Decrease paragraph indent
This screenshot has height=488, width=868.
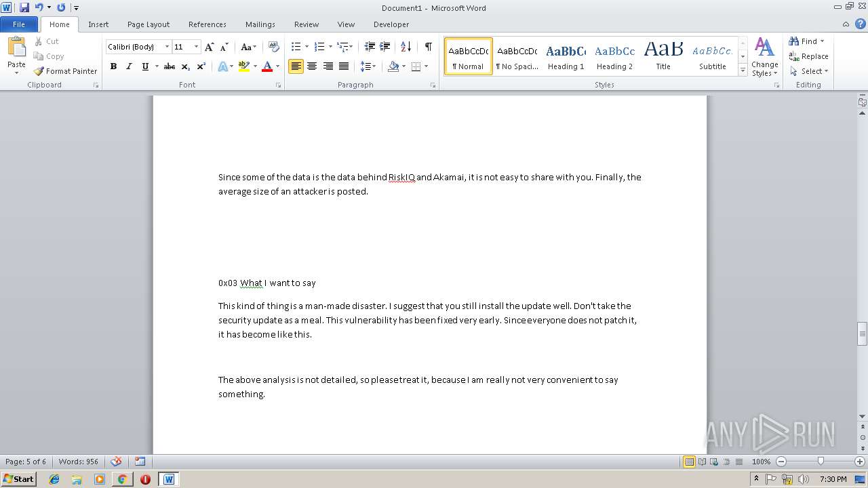[370, 47]
